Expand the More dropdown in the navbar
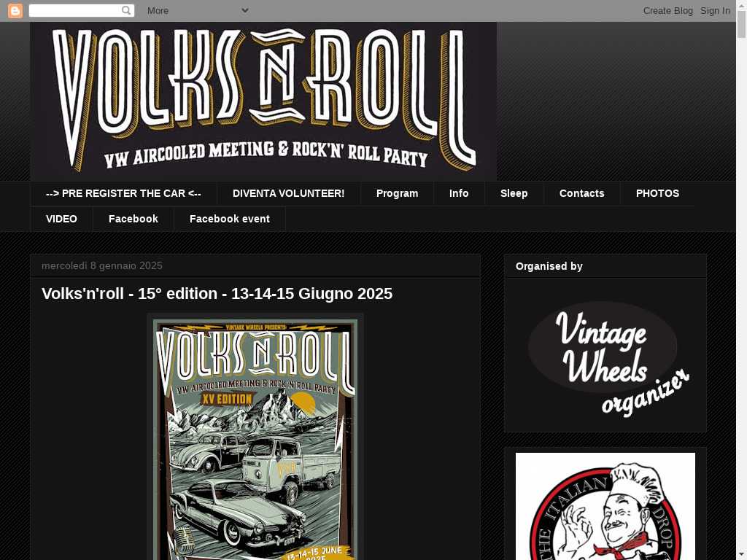747x560 pixels. pos(198,10)
